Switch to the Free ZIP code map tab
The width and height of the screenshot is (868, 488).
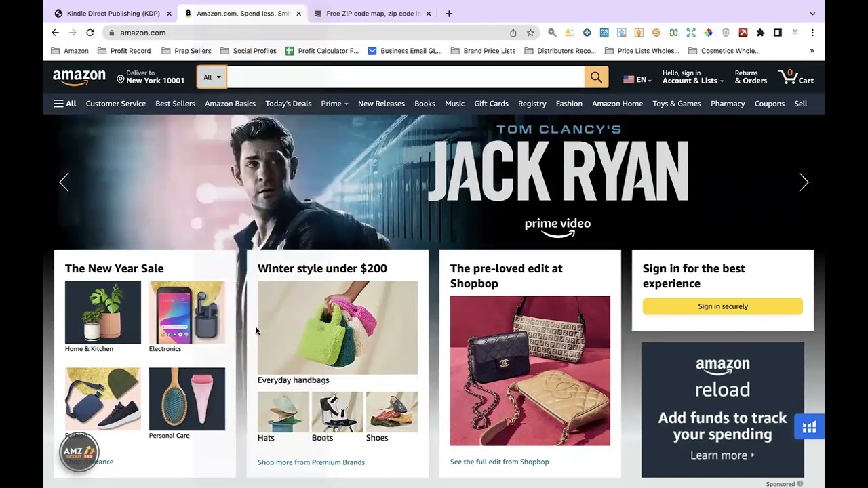click(x=374, y=14)
